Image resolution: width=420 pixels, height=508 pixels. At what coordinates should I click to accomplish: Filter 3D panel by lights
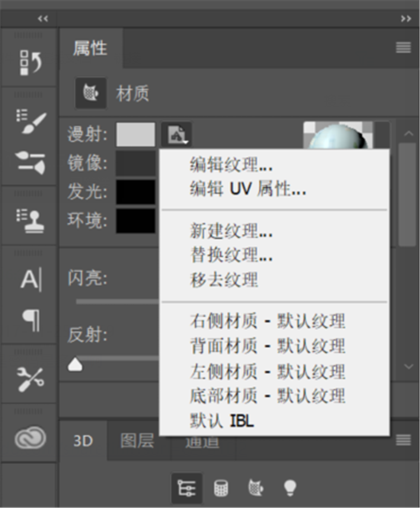tap(290, 488)
